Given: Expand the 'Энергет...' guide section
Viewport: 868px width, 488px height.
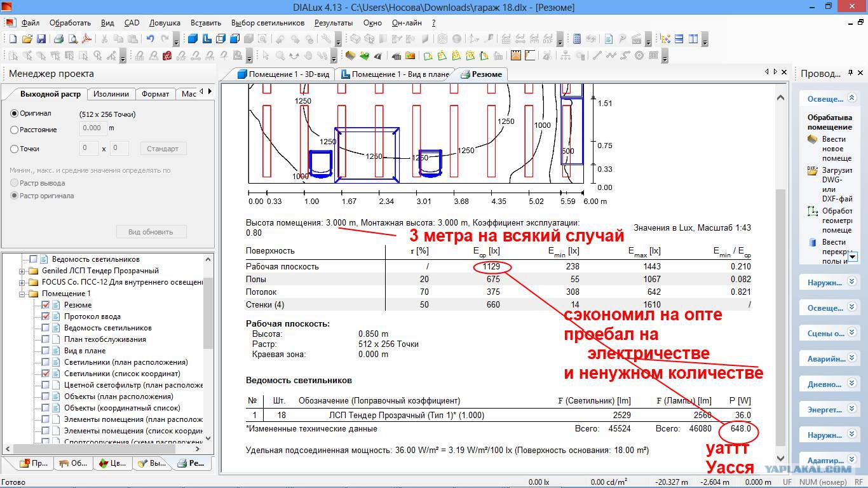Looking at the screenshot, I should tap(852, 409).
